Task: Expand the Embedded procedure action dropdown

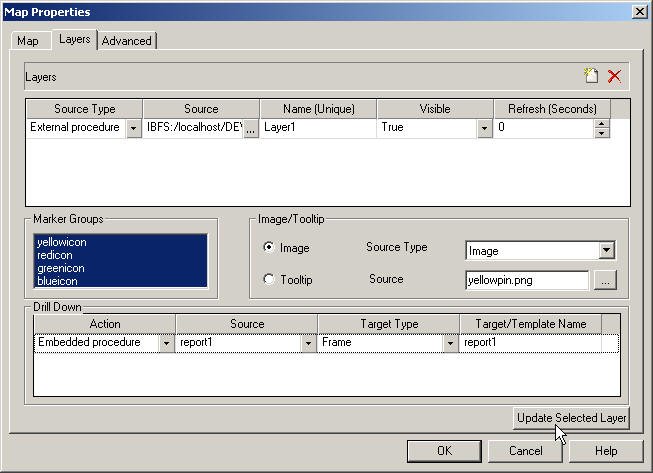Action: click(165, 343)
